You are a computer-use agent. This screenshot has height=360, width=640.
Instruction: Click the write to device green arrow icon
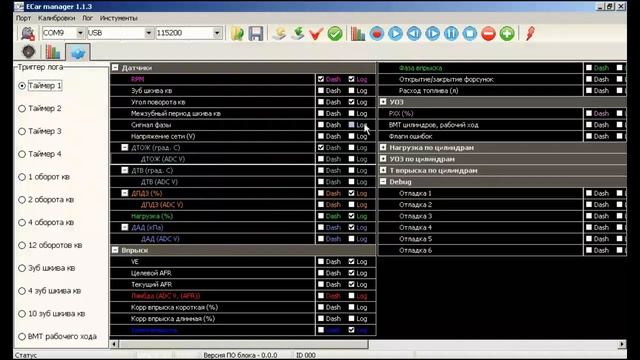tap(298, 33)
